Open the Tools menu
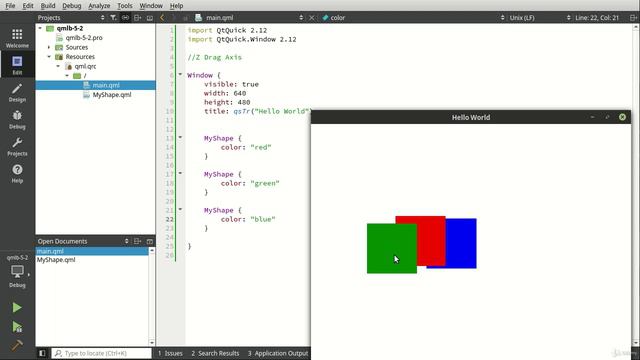The image size is (640, 360). coord(124,6)
